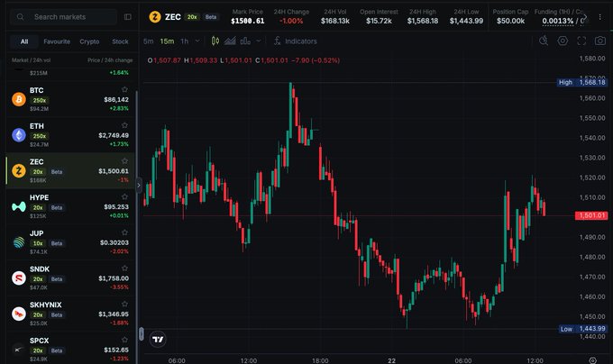Open the BTC market coin icon
This screenshot has width=613, height=364.
19,99
